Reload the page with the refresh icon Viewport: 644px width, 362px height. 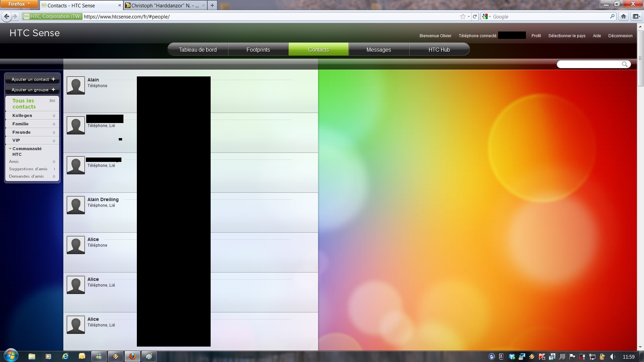[x=475, y=16]
